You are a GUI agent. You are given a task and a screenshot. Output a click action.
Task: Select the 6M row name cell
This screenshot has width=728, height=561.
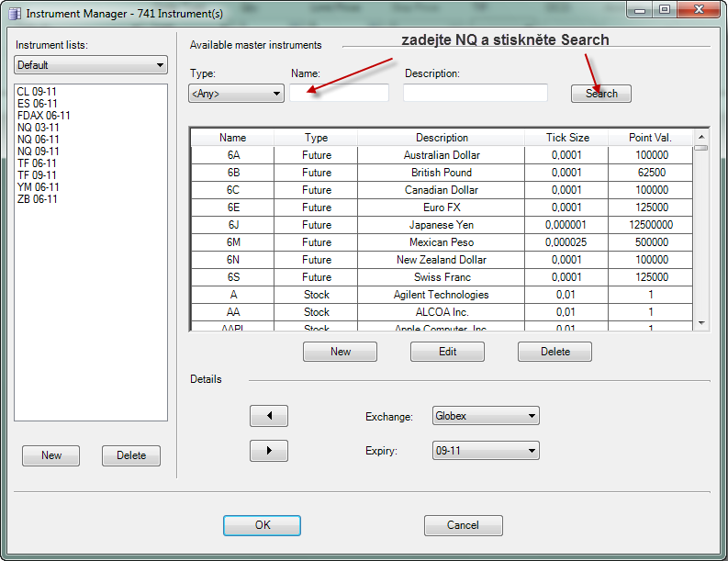233,242
